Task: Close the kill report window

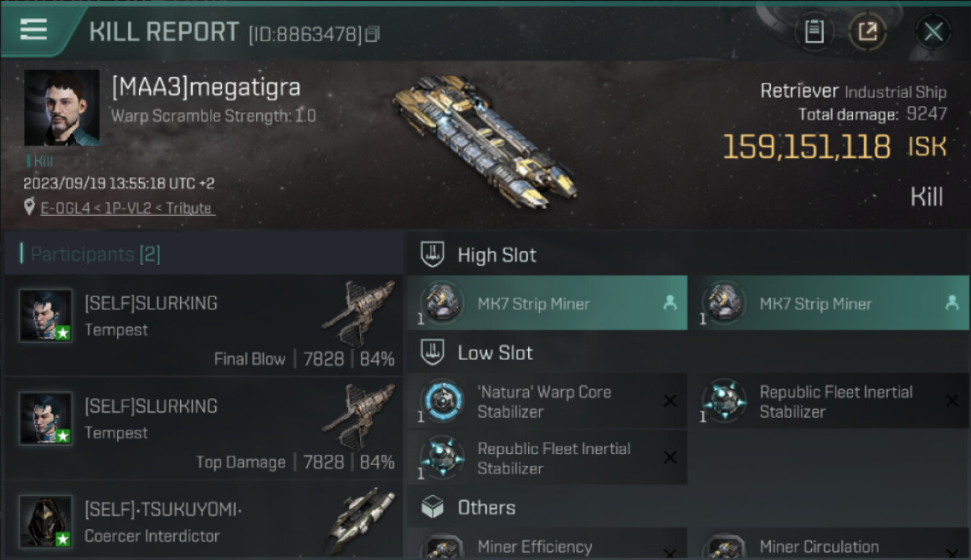Action: click(933, 32)
